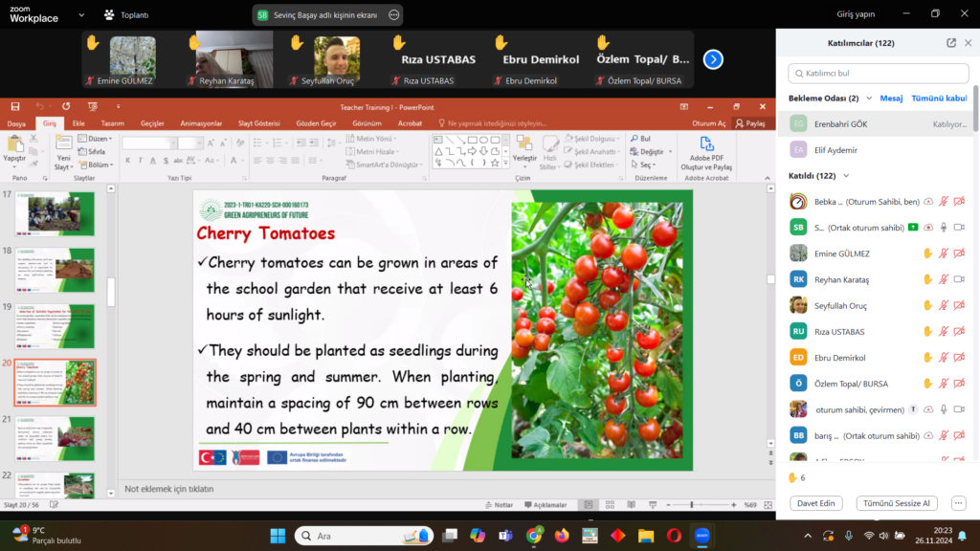Toggle the microphone icon for Reyhan Karataş
980x551 pixels.
click(x=943, y=279)
